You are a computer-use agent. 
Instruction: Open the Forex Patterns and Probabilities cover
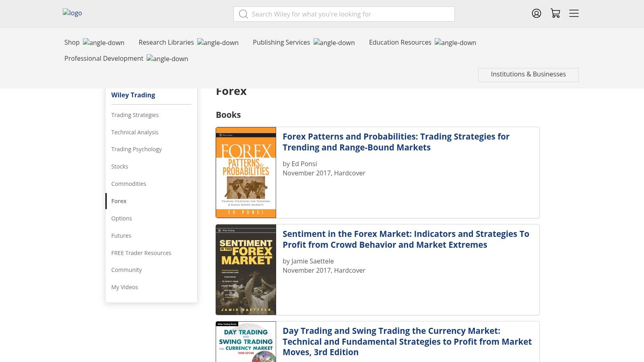[246, 173]
